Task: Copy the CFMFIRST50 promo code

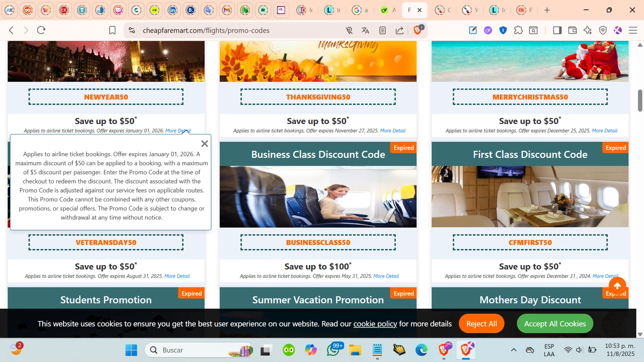Action: pos(530,242)
